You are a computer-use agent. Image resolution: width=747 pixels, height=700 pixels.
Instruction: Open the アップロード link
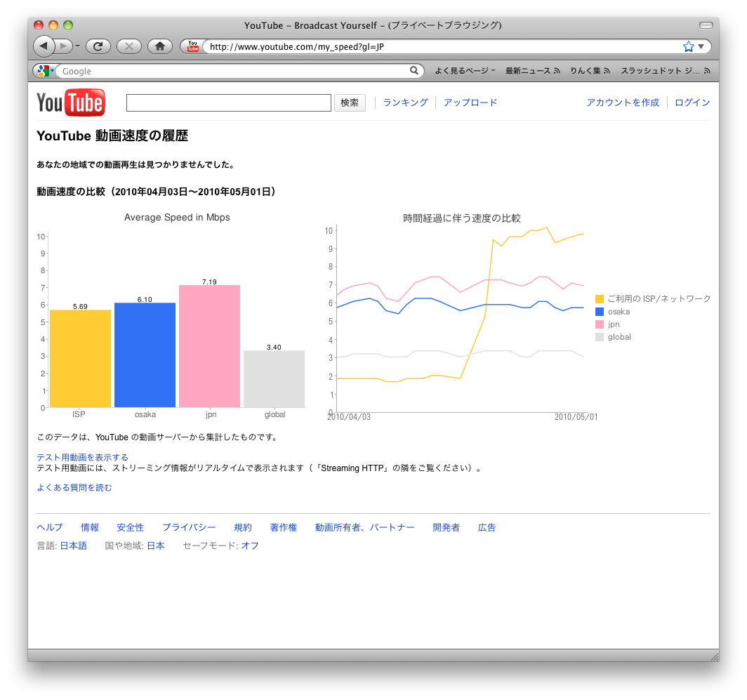coord(470,103)
